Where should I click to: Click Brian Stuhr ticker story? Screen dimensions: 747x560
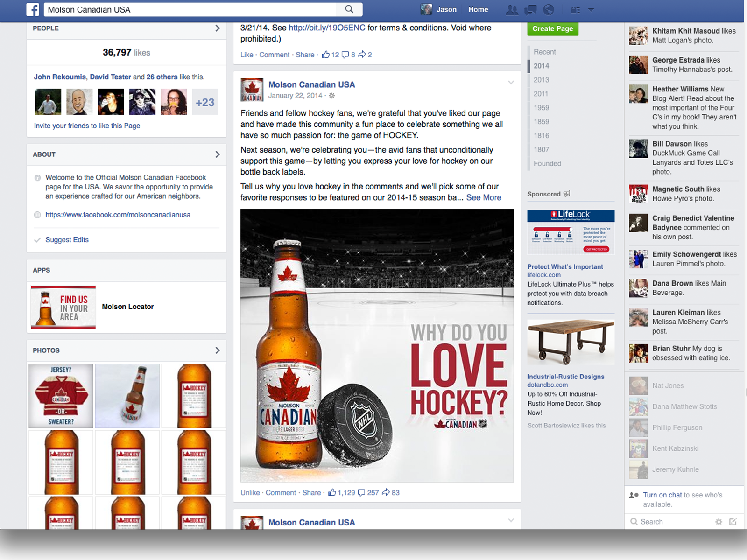click(x=684, y=353)
